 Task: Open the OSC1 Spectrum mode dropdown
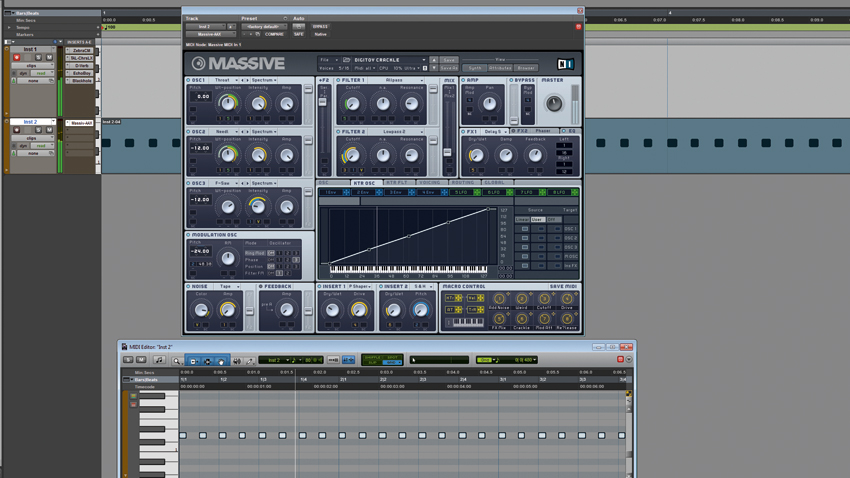(x=264, y=80)
